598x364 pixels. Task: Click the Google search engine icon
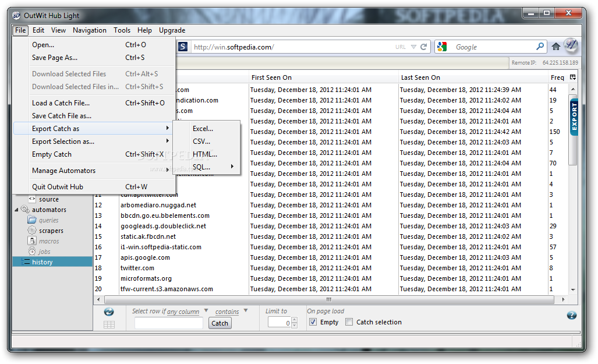coord(442,47)
